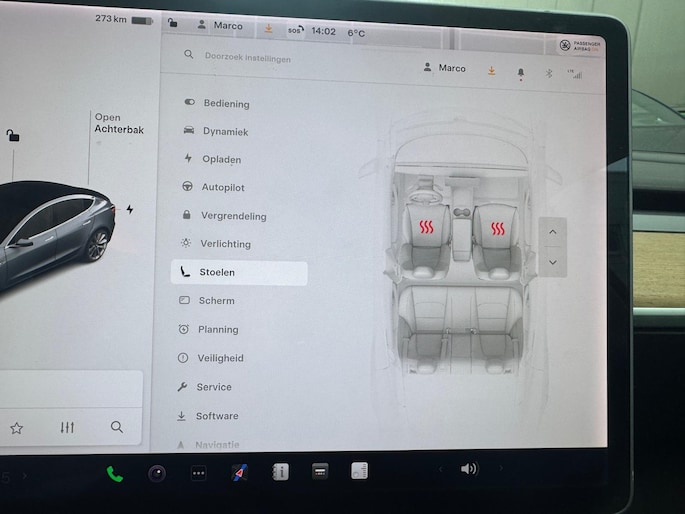Tap the speaker volume icon

tap(468, 469)
